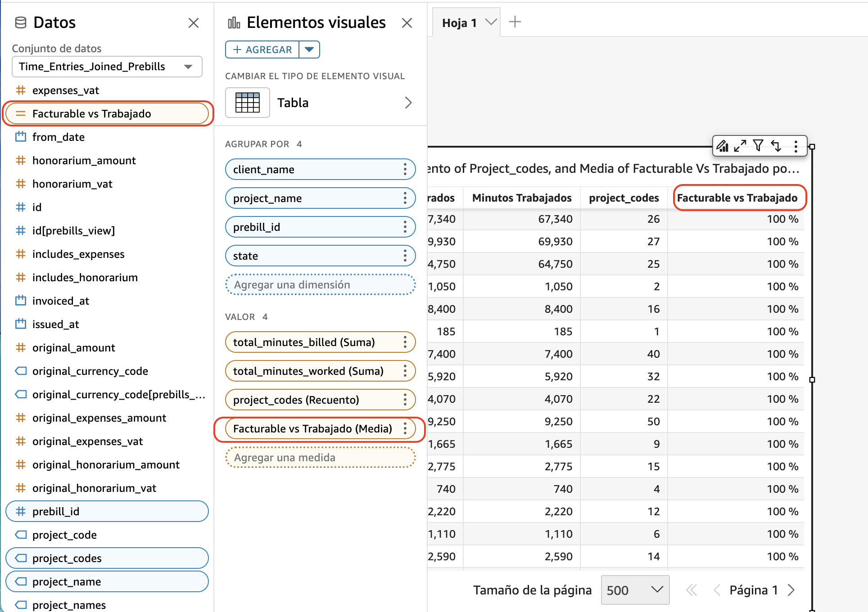Select the project_code field
The image size is (868, 612).
click(107, 535)
